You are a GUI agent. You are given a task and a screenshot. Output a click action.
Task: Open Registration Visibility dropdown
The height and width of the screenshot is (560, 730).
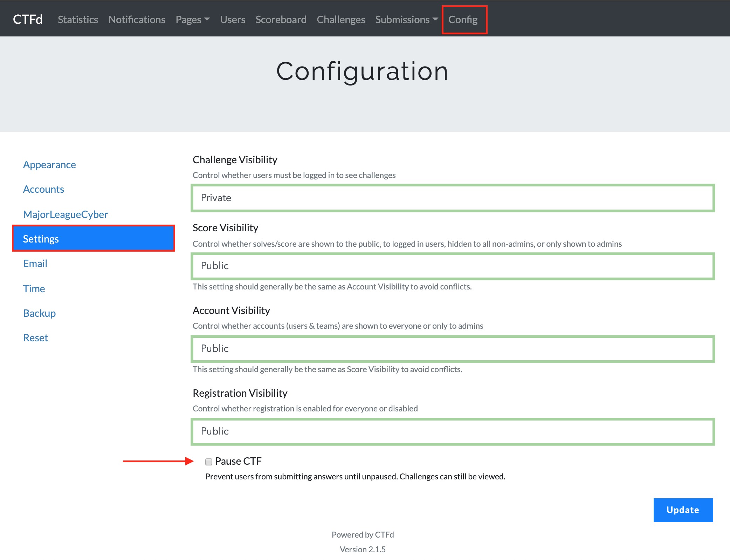point(453,431)
